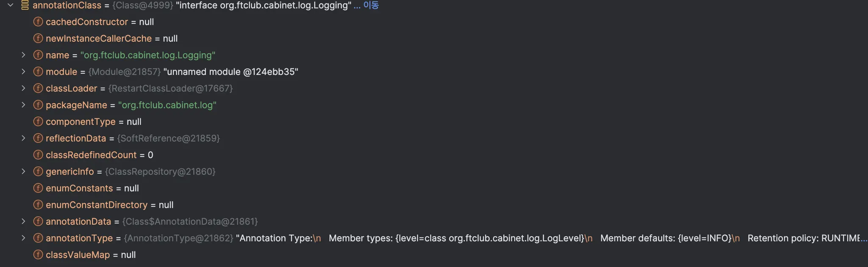Click the classRedefinedCount field icon

click(38, 155)
